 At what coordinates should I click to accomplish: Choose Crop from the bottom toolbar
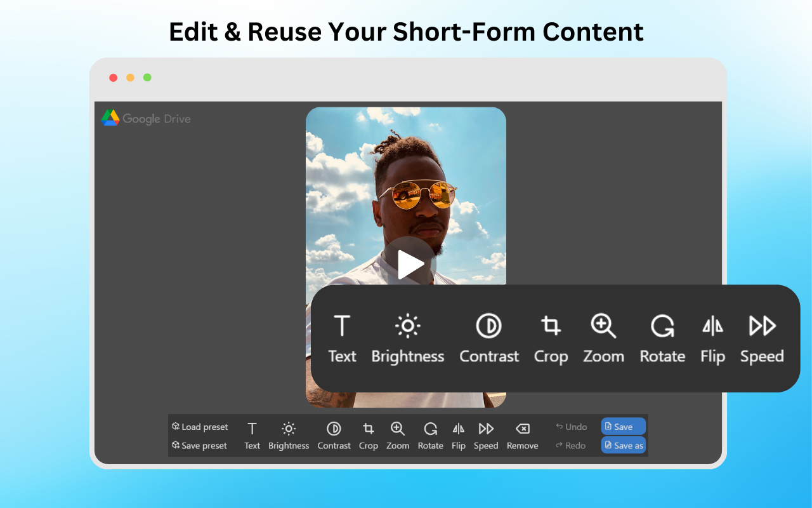pyautogui.click(x=368, y=435)
